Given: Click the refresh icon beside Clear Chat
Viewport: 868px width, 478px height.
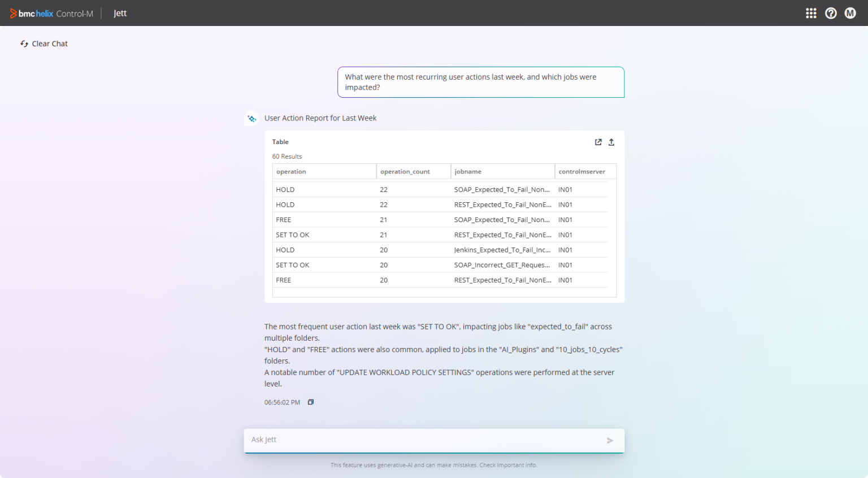Looking at the screenshot, I should [x=24, y=44].
